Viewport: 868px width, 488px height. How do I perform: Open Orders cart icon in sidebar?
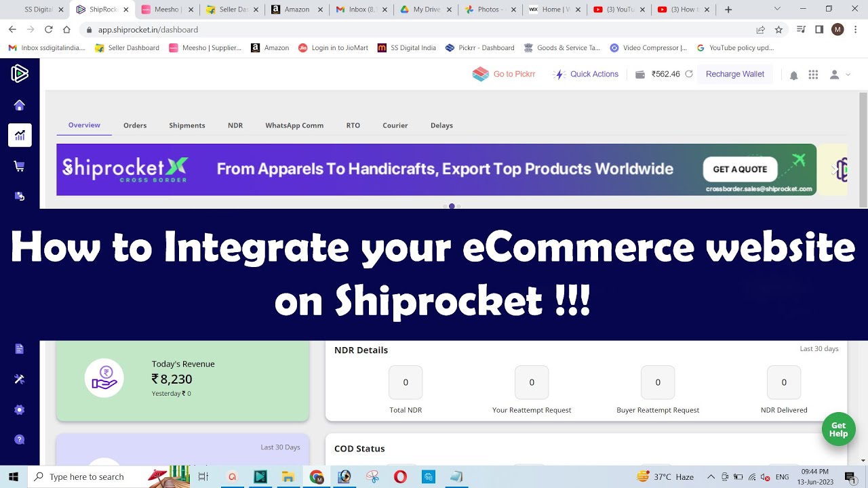coord(20,166)
